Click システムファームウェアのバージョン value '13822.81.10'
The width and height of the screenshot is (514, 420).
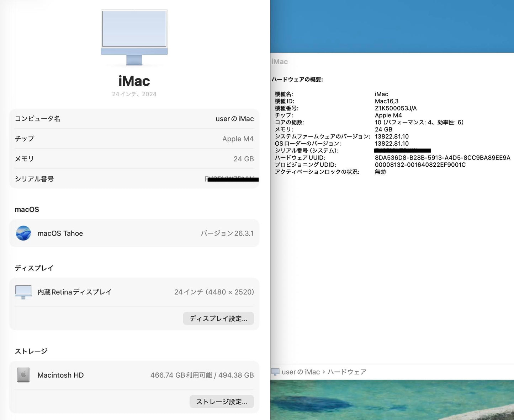(392, 136)
